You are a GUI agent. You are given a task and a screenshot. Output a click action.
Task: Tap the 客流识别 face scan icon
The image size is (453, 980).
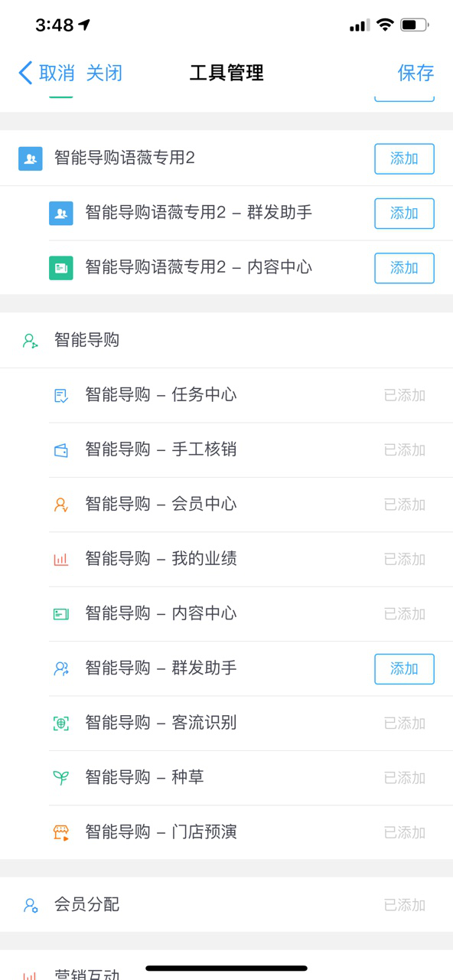[61, 723]
